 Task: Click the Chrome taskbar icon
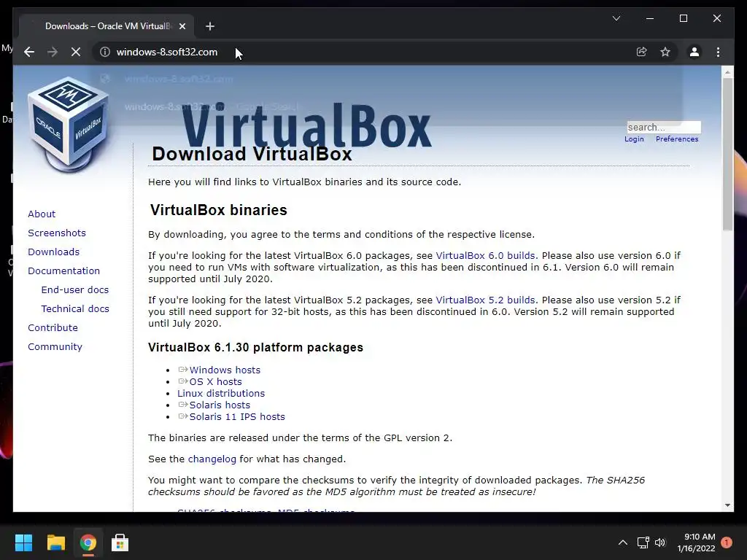(x=88, y=542)
